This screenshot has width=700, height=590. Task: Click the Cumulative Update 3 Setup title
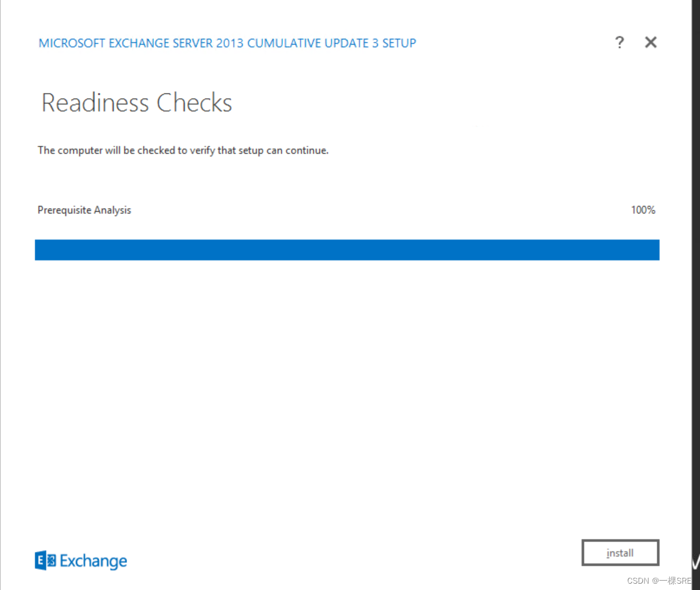coord(228,43)
